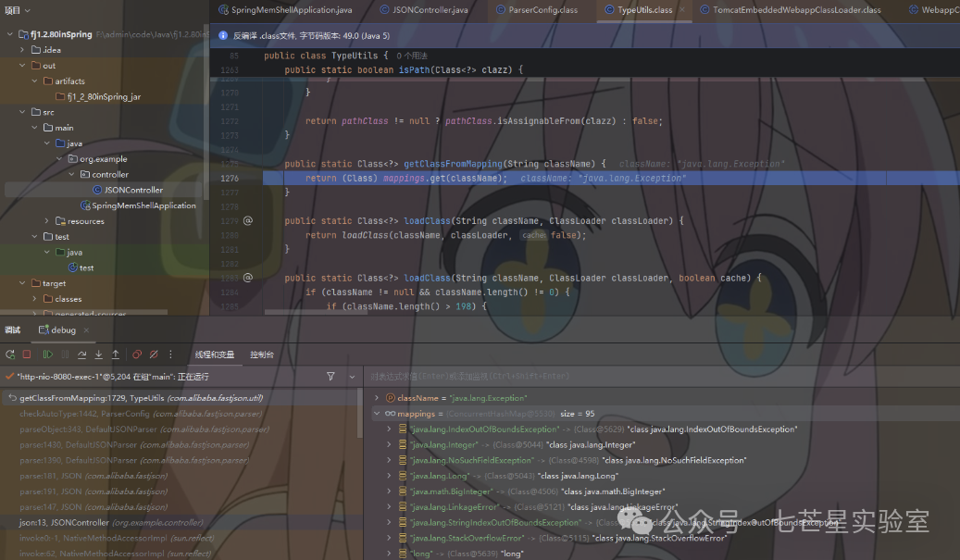Switch to the 控制台 console tab

(x=262, y=355)
